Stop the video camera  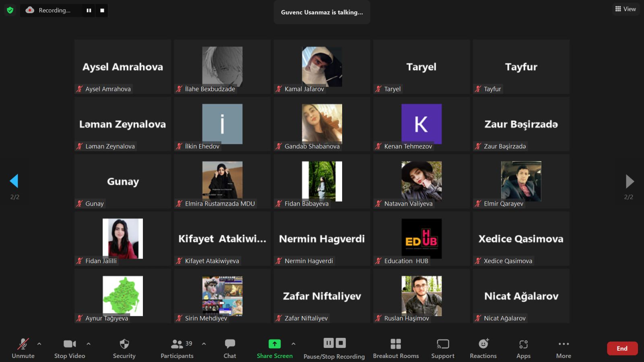click(x=70, y=344)
